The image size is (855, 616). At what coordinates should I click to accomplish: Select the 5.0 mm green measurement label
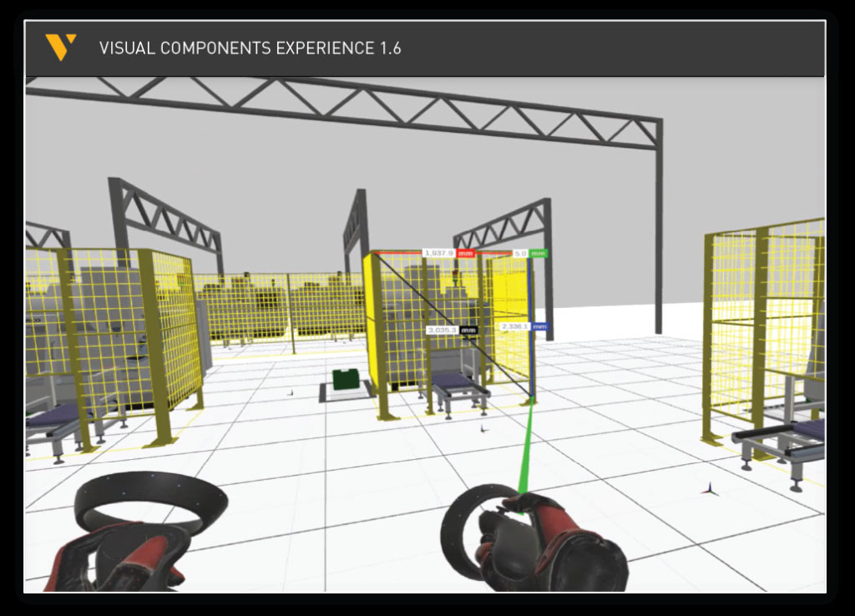tap(529, 252)
